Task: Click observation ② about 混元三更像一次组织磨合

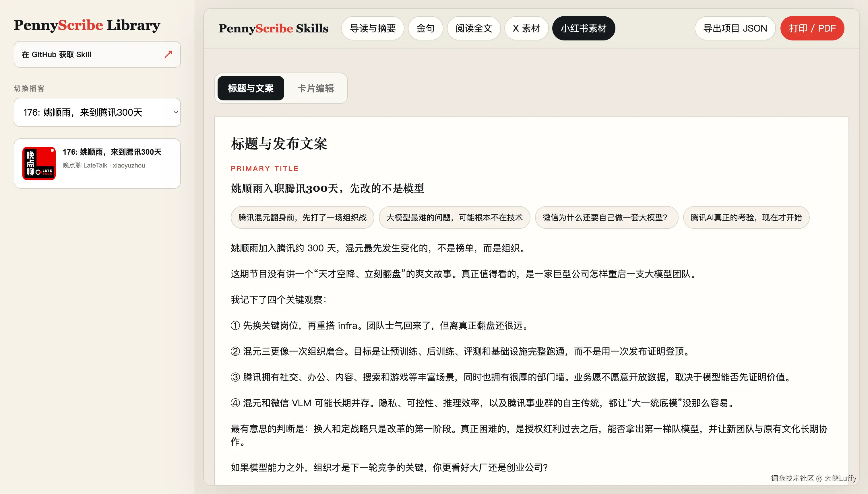Action: click(460, 351)
